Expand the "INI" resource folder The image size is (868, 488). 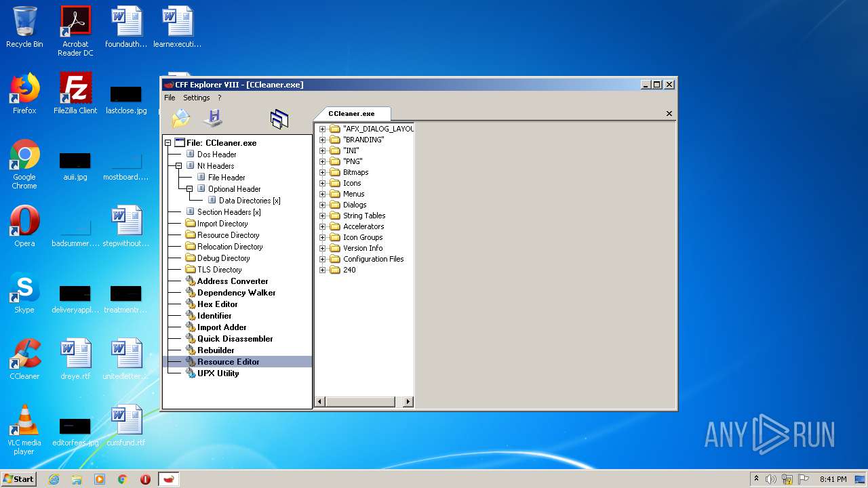(x=323, y=150)
